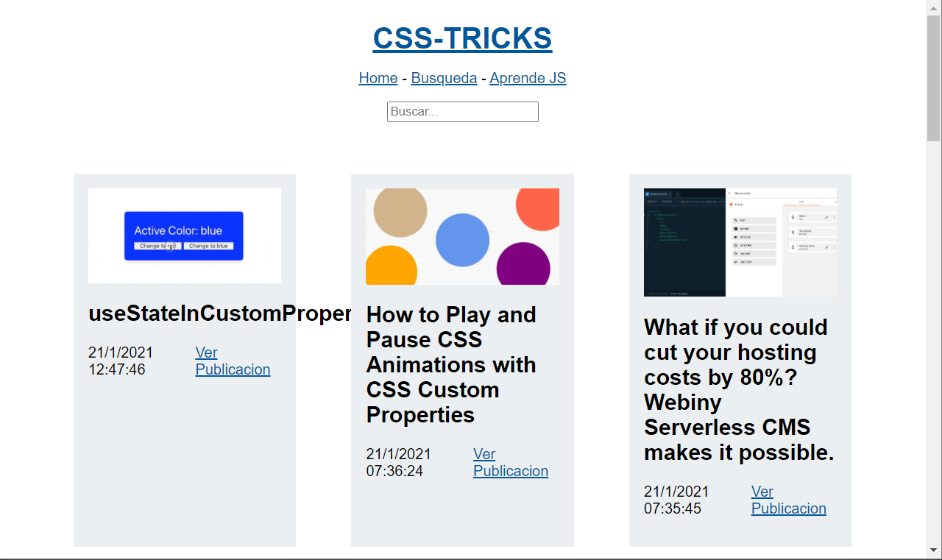Image resolution: width=942 pixels, height=560 pixels.
Task: Open Ver Publicacion for CSS Animations post
Action: pos(511,462)
